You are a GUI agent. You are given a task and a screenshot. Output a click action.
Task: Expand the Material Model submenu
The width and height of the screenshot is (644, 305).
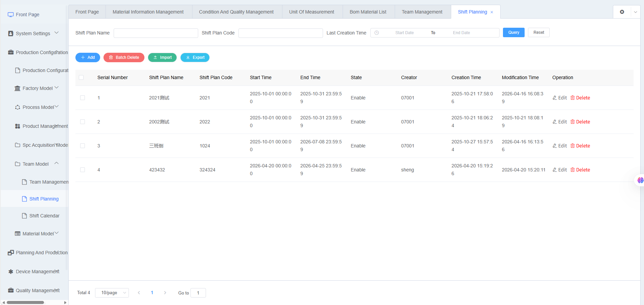point(56,233)
